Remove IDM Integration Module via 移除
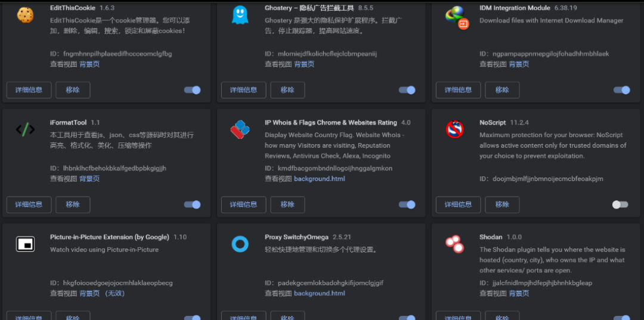This screenshot has width=644, height=320. (502, 90)
